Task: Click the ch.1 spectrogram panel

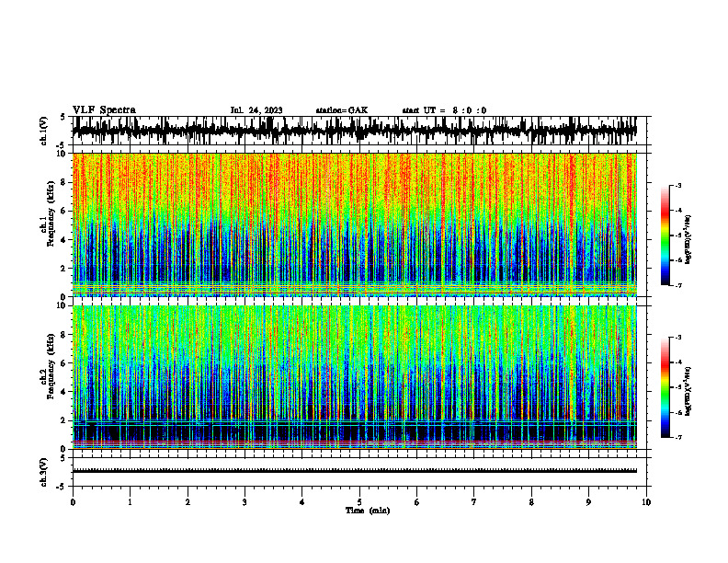Action: pos(354,224)
